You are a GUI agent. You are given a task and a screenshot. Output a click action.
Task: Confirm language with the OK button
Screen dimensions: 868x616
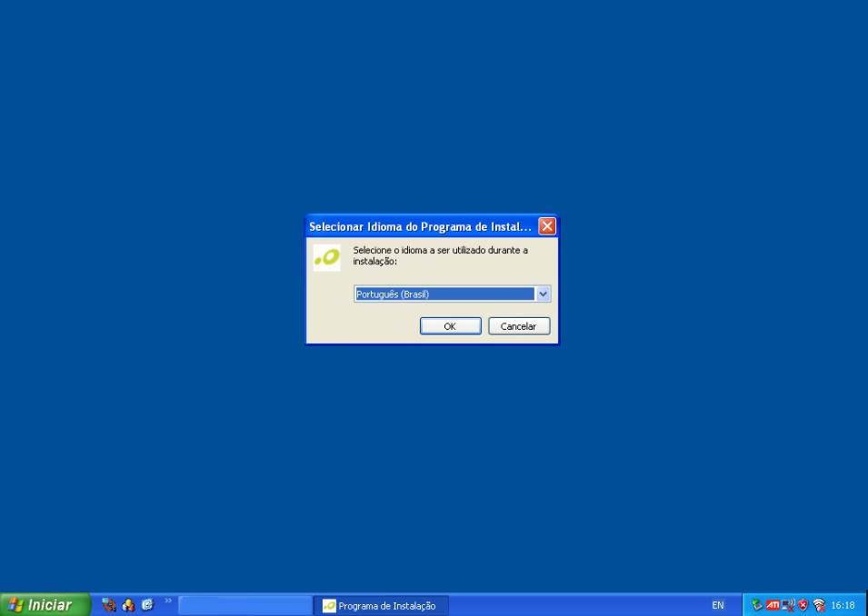(450, 326)
